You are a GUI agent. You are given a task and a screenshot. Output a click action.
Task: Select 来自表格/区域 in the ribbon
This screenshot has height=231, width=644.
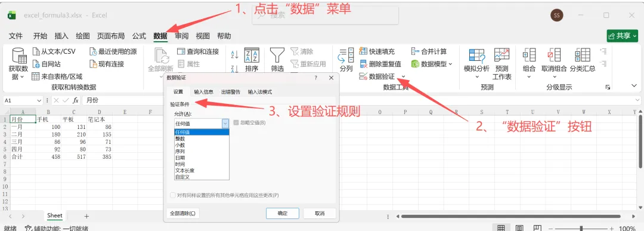tap(57, 76)
